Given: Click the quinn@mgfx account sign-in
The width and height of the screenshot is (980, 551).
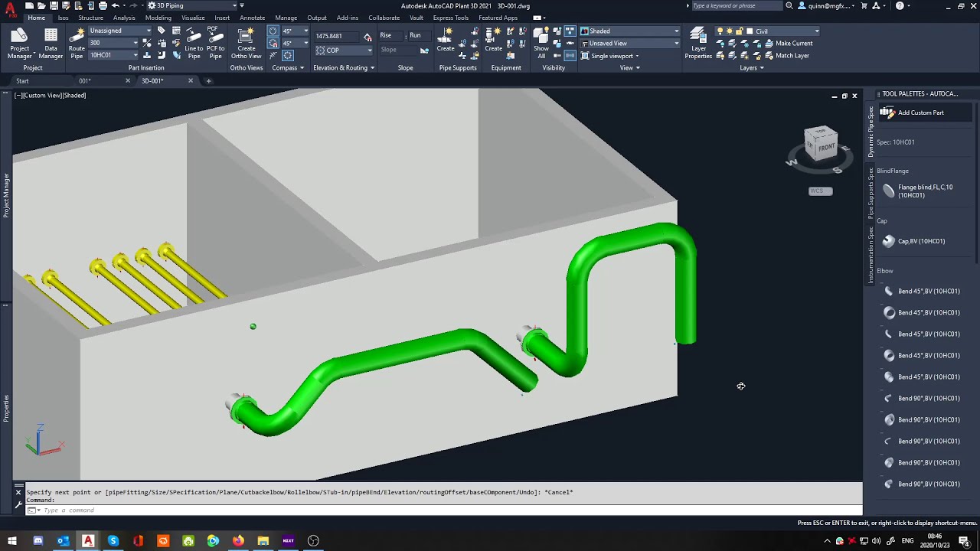Looking at the screenshot, I should (826, 5).
